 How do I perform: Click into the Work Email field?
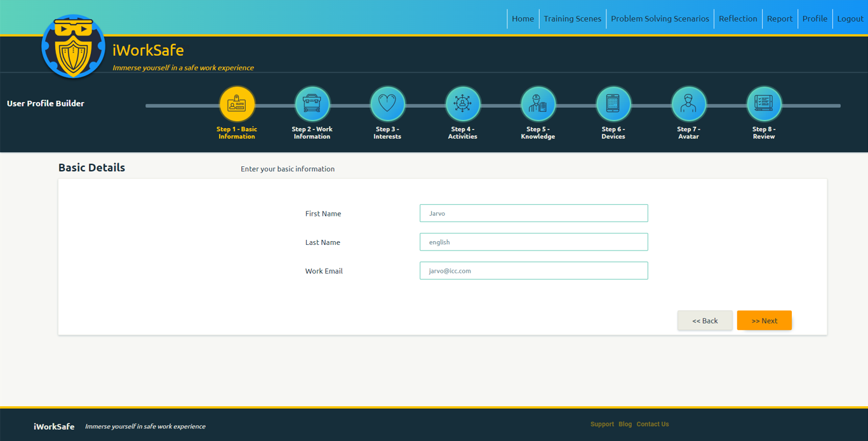(533, 271)
